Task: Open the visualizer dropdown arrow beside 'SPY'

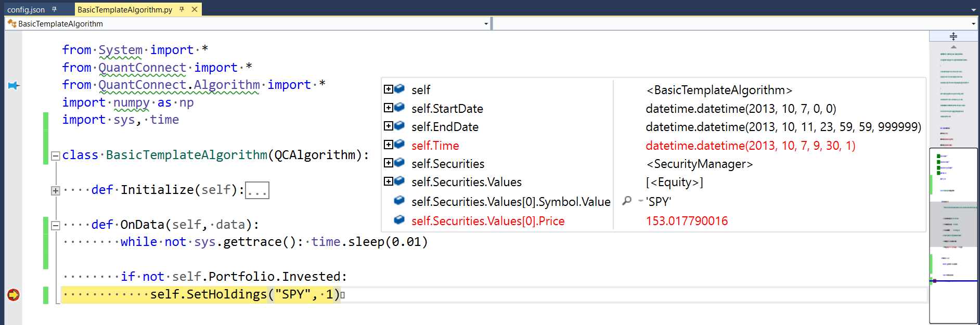Action: (640, 201)
